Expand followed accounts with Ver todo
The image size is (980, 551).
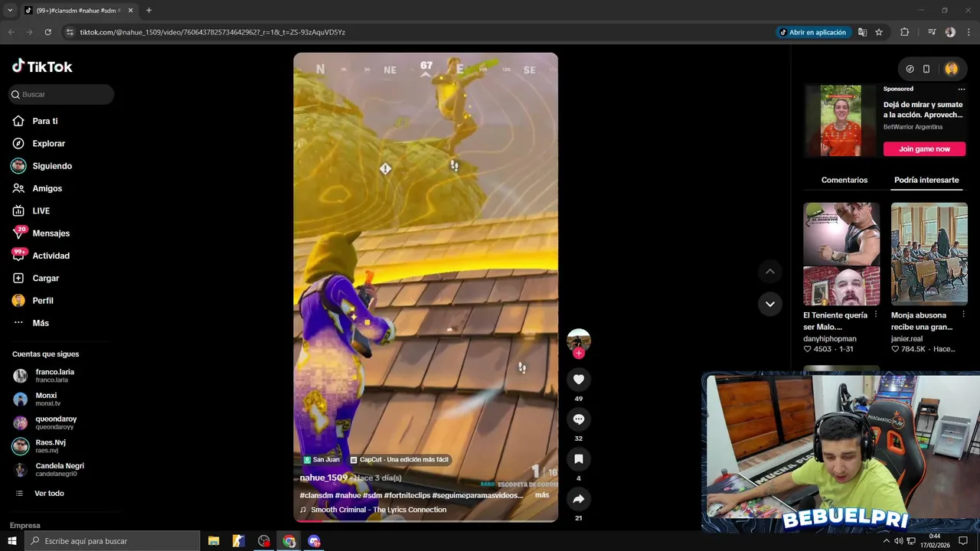[x=49, y=494]
